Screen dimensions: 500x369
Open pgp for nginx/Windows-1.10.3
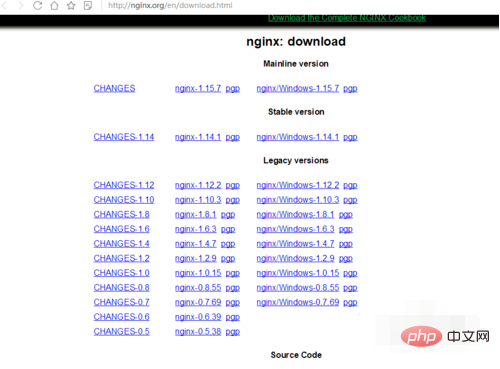[x=350, y=200]
